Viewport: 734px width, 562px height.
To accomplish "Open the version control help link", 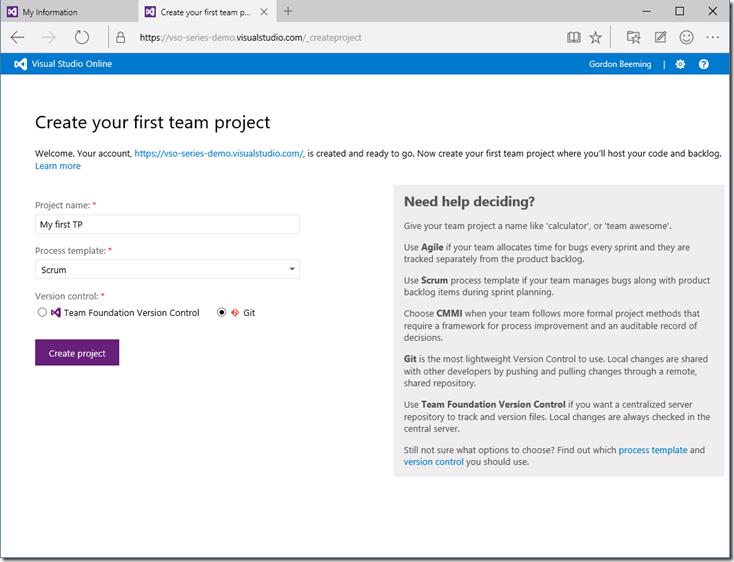I will (433, 461).
